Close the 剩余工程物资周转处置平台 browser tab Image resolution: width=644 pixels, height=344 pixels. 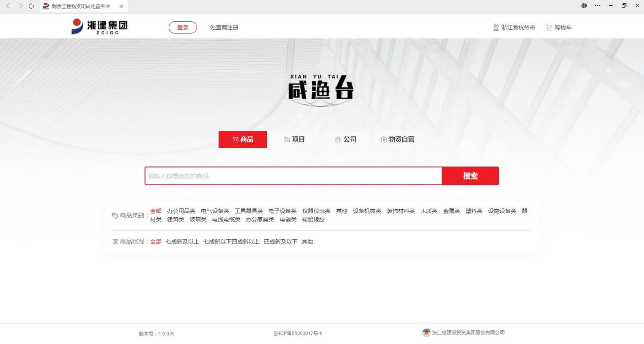[121, 6]
